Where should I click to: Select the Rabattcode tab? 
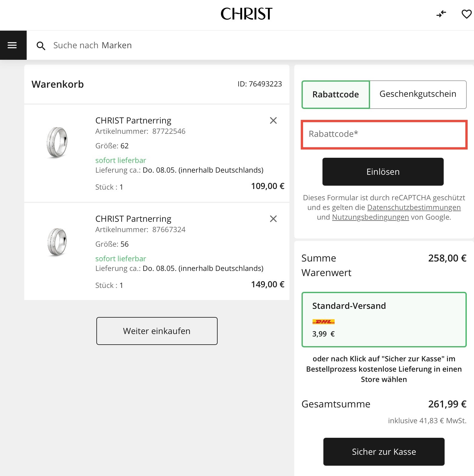coord(335,94)
